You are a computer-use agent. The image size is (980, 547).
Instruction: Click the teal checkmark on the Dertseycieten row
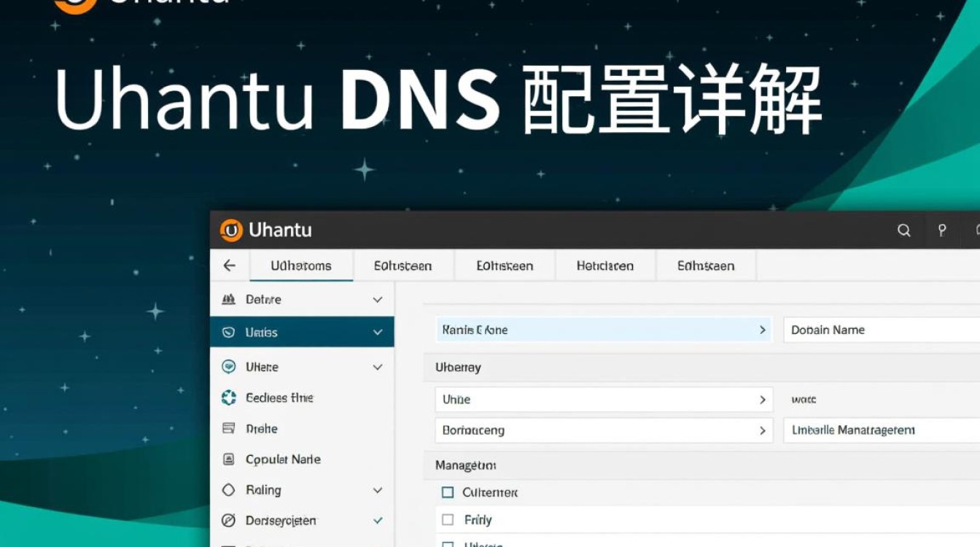(378, 521)
